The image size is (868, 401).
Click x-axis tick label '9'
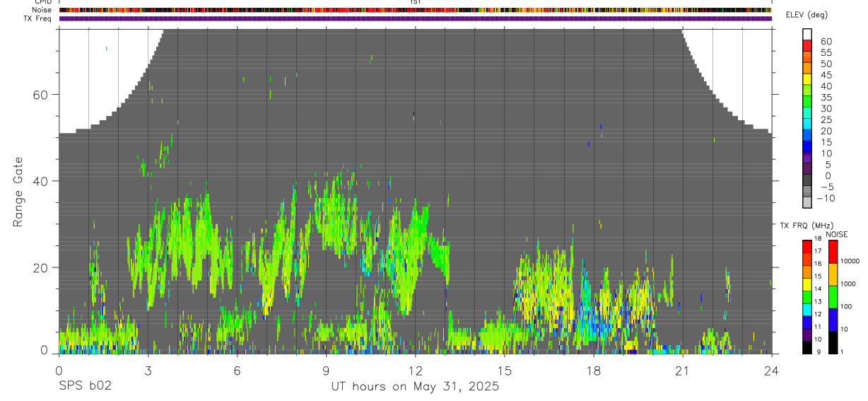[x=326, y=370]
